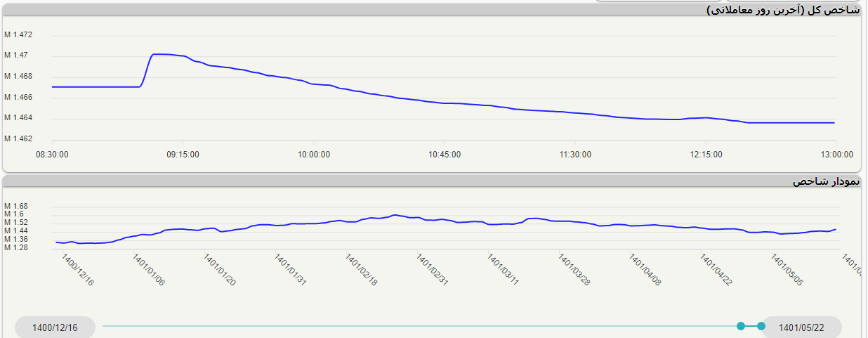This screenshot has height=338, width=868.
Task: Click the 08:30:00 time axis label
Action: pos(52,155)
